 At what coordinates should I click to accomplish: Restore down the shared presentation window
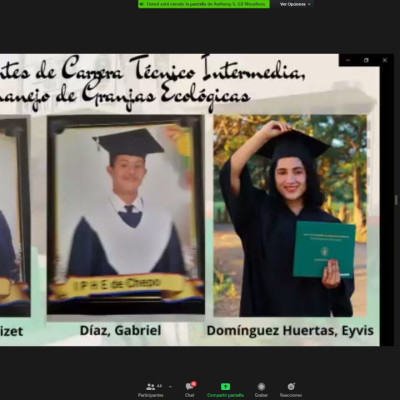[x=366, y=60]
